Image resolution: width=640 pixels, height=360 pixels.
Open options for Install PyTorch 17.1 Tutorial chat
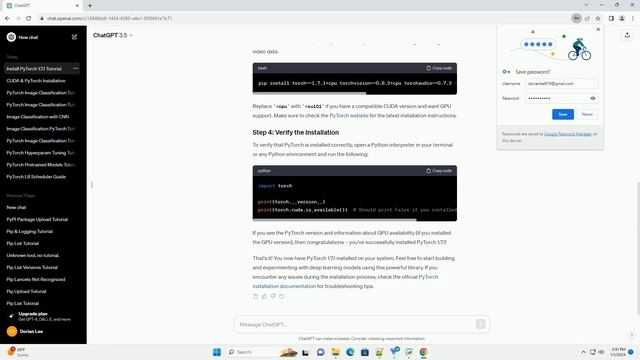[76, 69]
